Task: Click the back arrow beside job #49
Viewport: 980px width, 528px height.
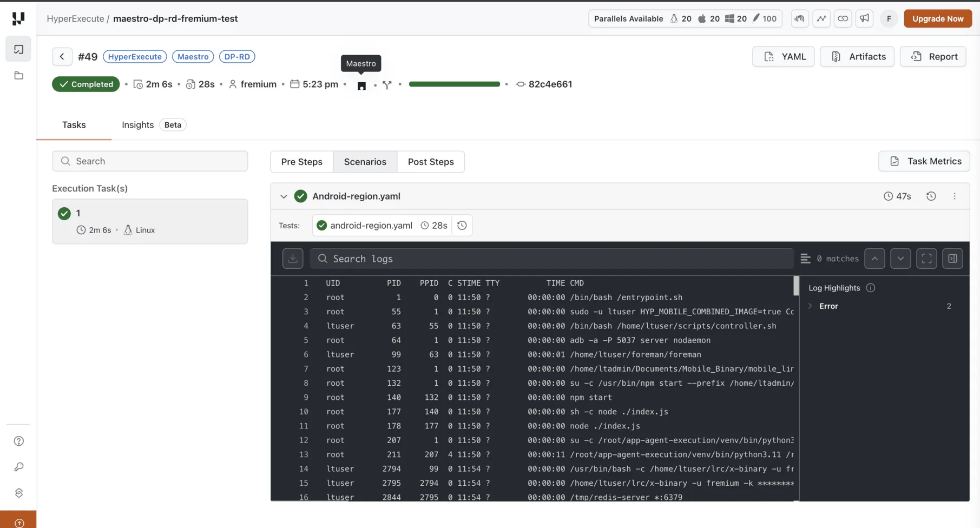Action: (x=62, y=56)
